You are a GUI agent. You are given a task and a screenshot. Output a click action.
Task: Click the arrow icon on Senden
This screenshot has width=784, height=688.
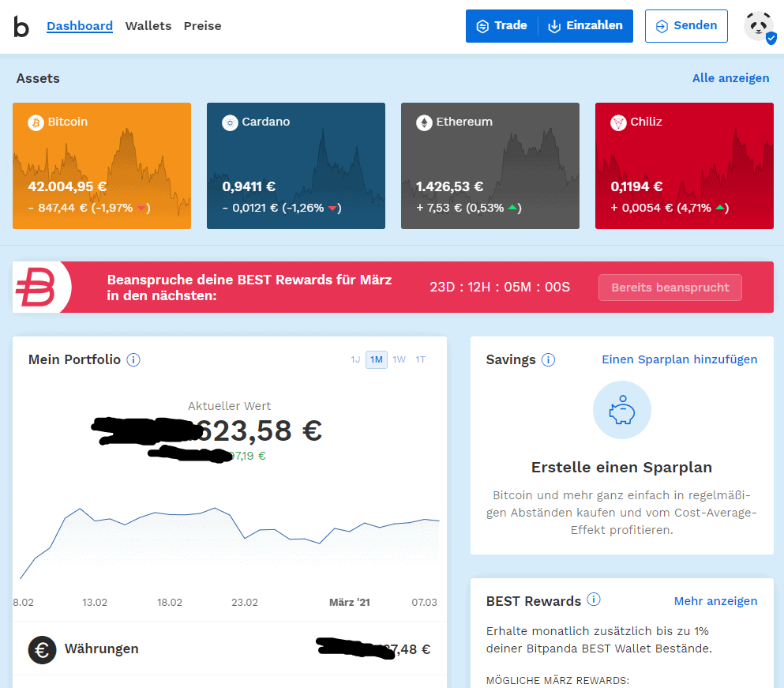(x=662, y=26)
